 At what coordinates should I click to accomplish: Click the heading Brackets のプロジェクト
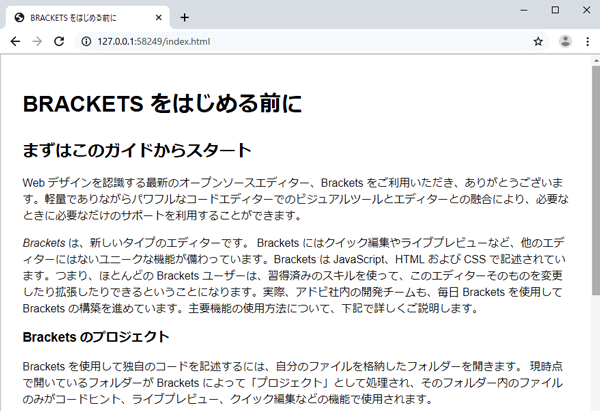click(x=96, y=337)
